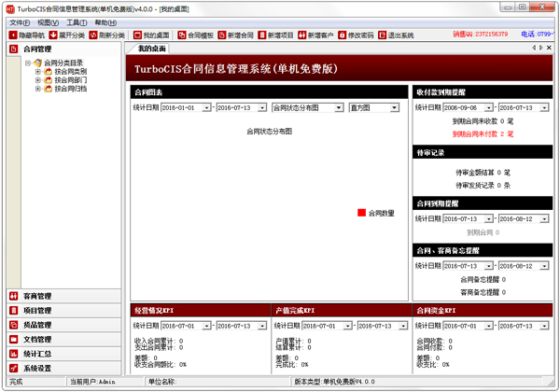560x392 pixels.
Task: Click the tab scroll left arrow
Action: click(x=534, y=48)
